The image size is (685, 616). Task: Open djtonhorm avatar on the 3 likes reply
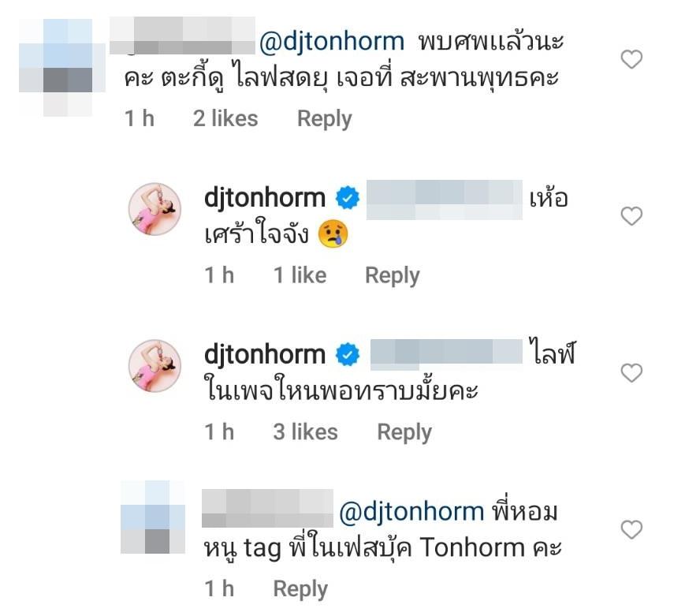coord(154,365)
